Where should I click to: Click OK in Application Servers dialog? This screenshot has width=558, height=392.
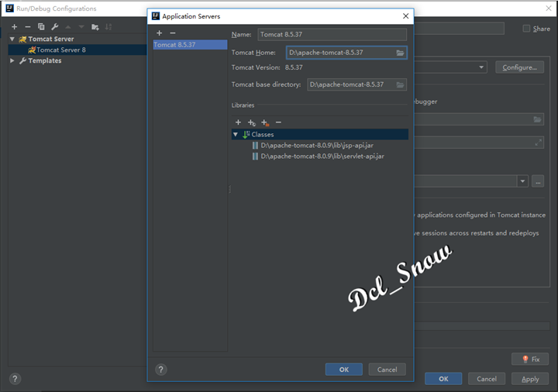click(344, 370)
